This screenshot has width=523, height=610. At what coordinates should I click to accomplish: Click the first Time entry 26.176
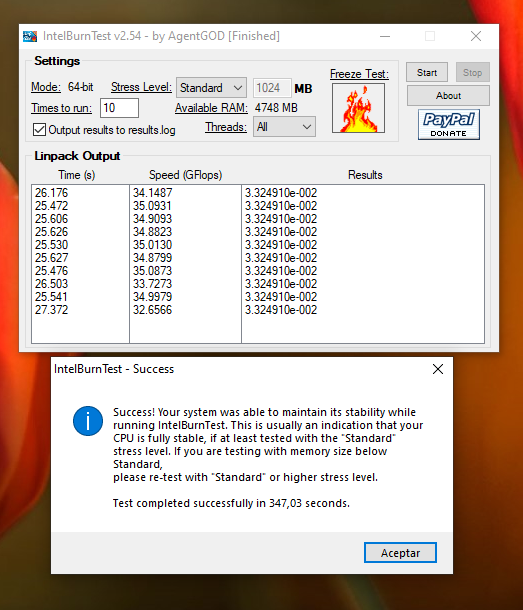tap(51, 193)
